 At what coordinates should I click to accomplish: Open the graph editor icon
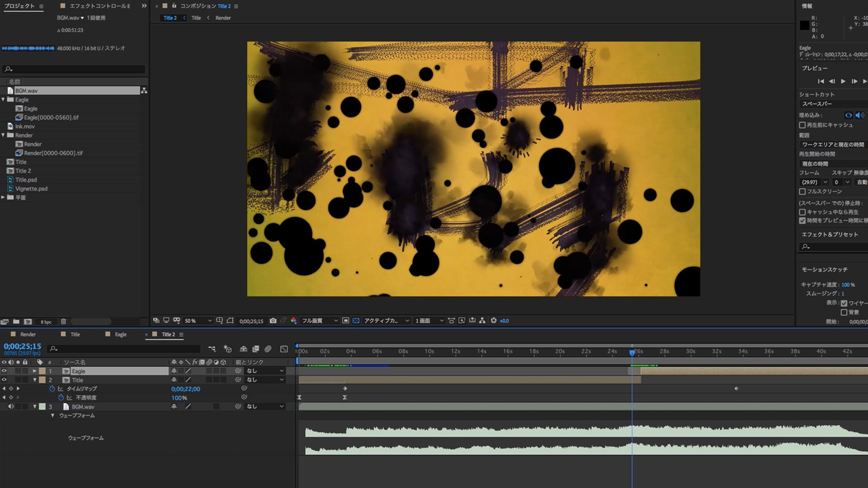point(284,349)
